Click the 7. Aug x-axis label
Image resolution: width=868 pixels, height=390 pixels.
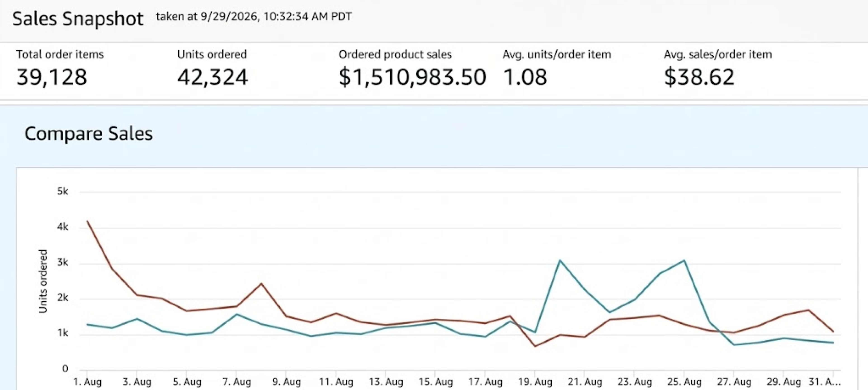(x=236, y=382)
